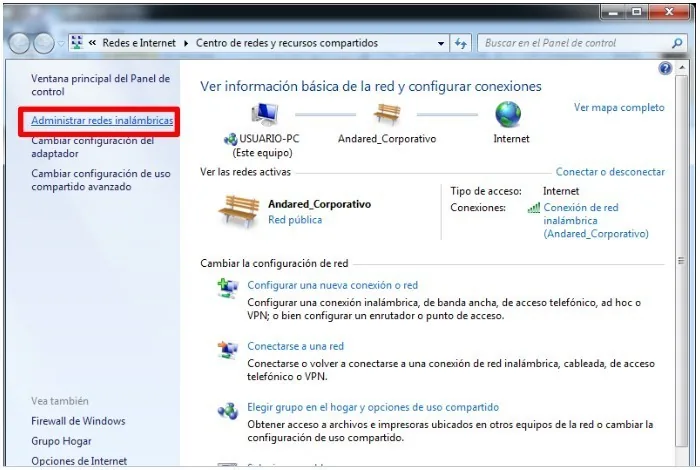Open Administrar redes inalámbricas link

(x=102, y=121)
